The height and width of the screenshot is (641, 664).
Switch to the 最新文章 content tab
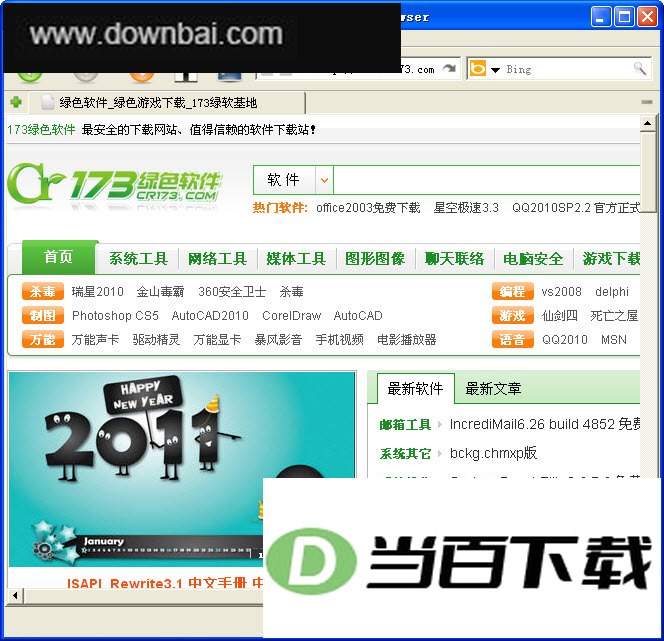(493, 389)
